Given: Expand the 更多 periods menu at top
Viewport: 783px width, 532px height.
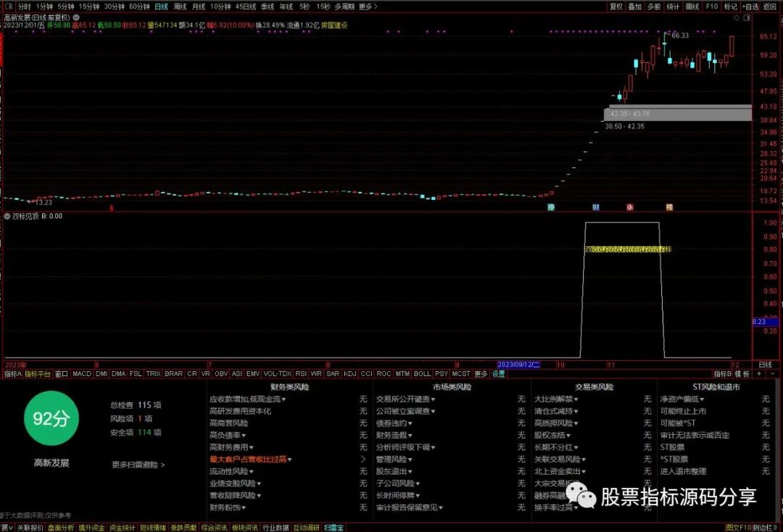Looking at the screenshot, I should tap(368, 7).
